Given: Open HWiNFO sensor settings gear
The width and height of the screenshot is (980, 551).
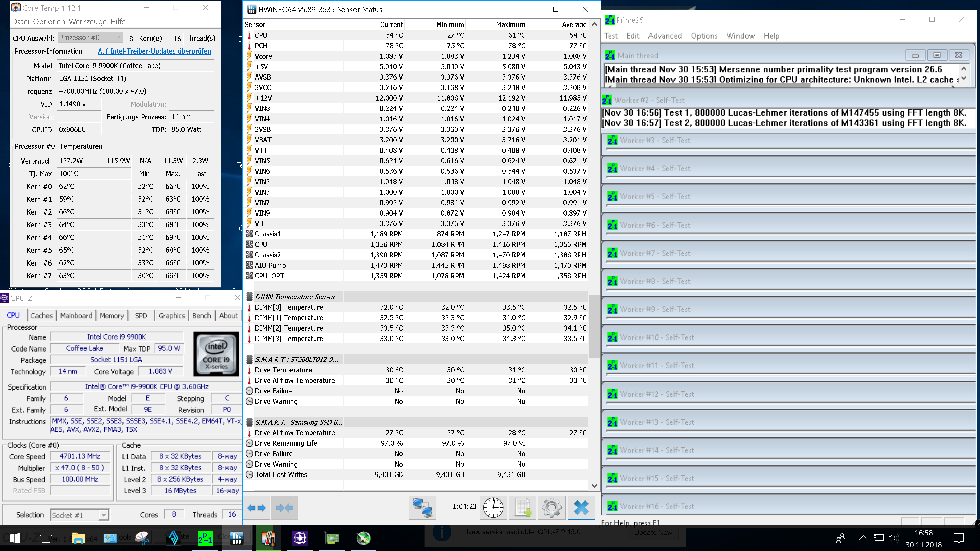Looking at the screenshot, I should (552, 508).
